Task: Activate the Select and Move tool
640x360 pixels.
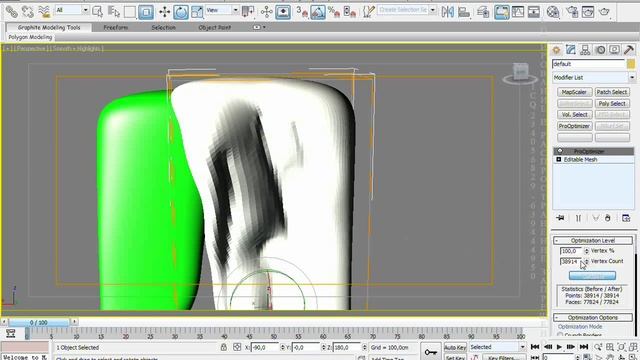Action: click(164, 11)
